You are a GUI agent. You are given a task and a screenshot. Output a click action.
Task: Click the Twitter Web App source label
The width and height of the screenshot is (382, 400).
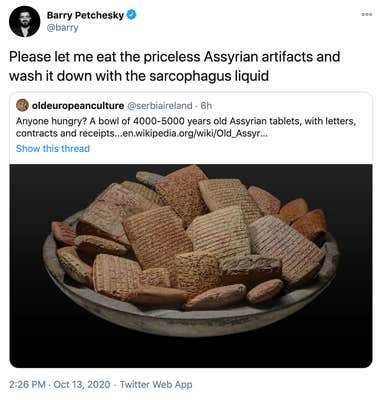[156, 384]
